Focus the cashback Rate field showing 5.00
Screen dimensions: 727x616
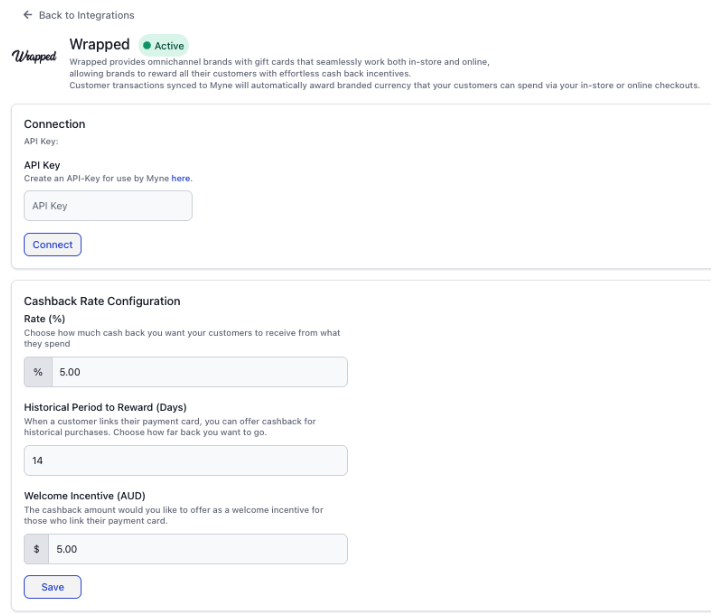point(200,372)
